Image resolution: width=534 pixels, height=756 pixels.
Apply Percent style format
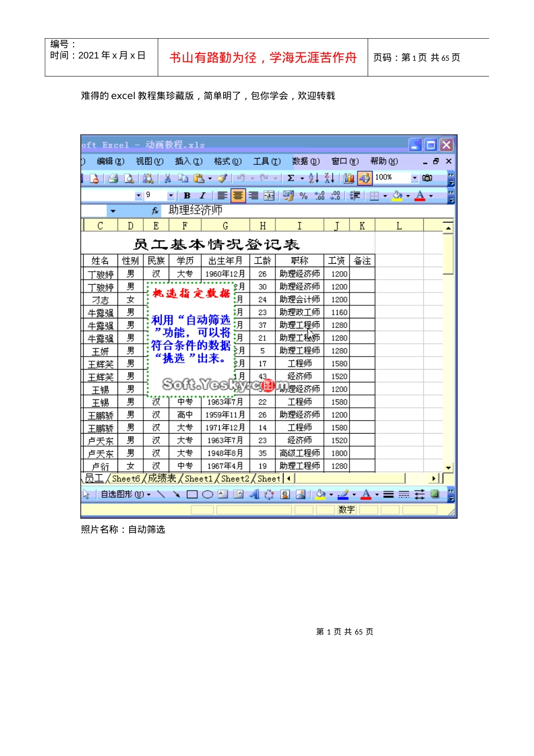[x=304, y=196]
